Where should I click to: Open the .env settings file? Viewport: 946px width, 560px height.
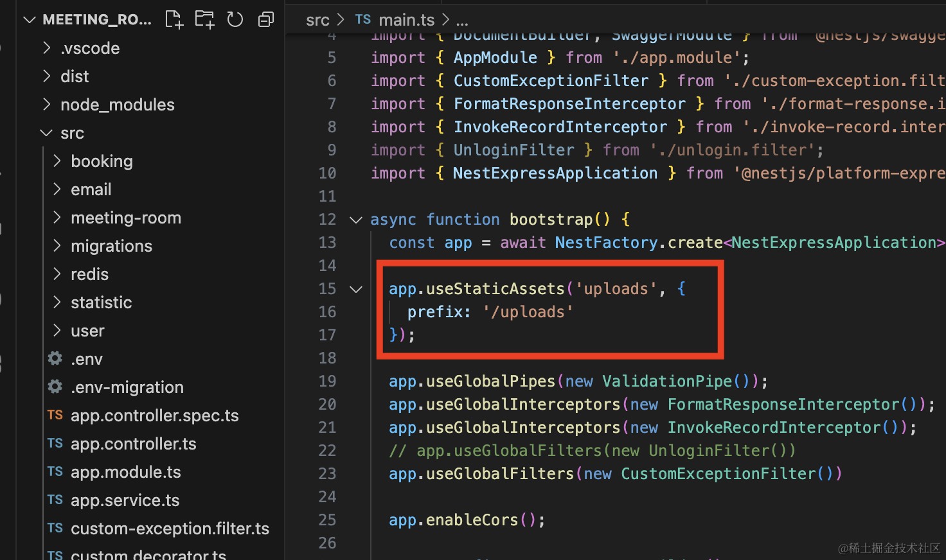click(x=86, y=359)
